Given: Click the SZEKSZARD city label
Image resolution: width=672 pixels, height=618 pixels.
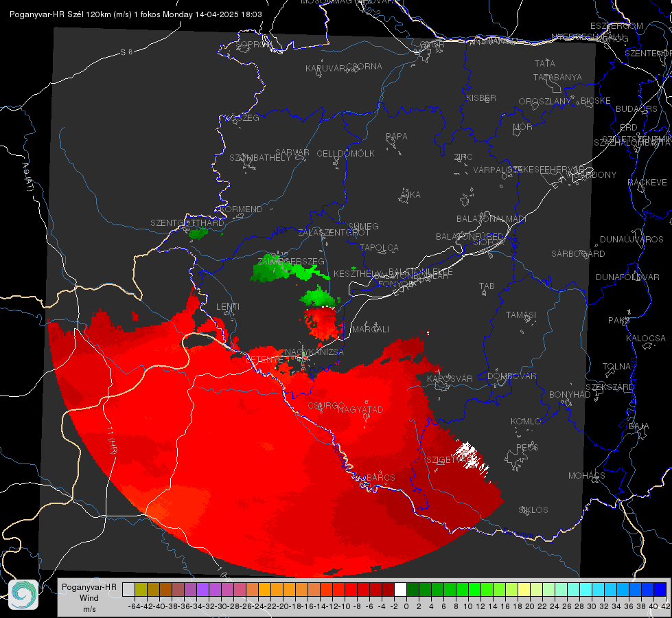Looking at the screenshot, I should coord(610,387).
